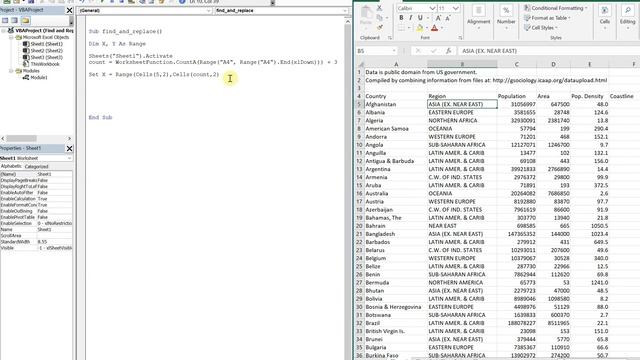Click the Copy icon in Excel Clipboard

pyautogui.click(x=380, y=18)
